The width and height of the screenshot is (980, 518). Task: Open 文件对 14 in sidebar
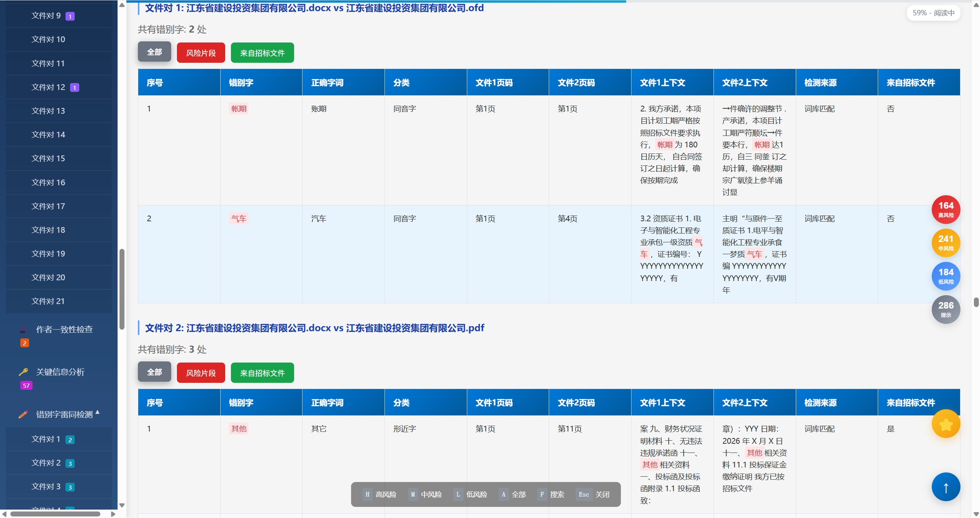point(59,135)
